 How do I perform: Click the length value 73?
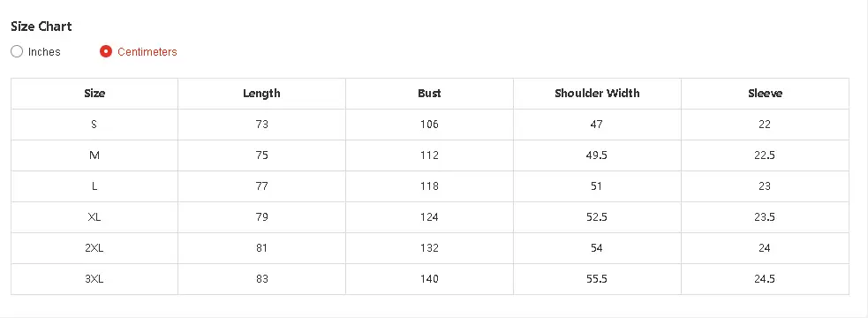tap(262, 125)
